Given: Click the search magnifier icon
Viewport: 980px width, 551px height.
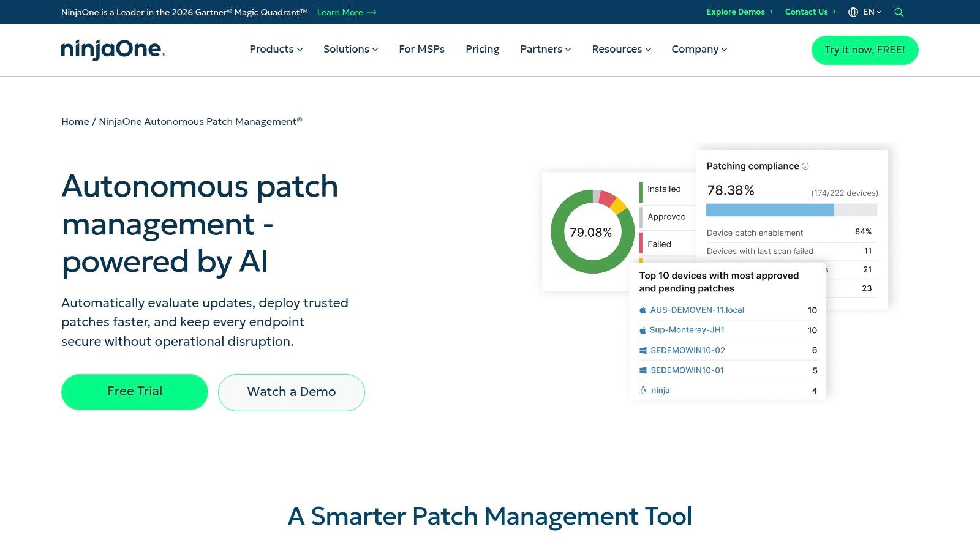Looking at the screenshot, I should tap(899, 12).
